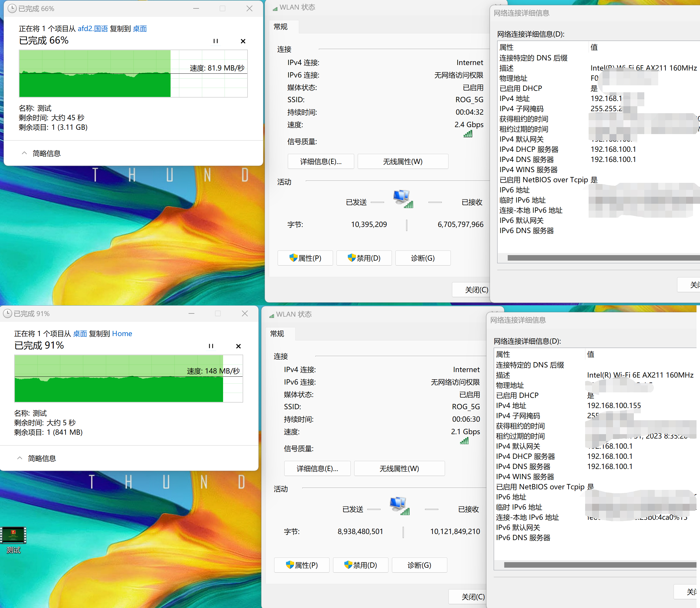Open afd2.国语 source folder link
This screenshot has width=700, height=608.
[x=93, y=28]
